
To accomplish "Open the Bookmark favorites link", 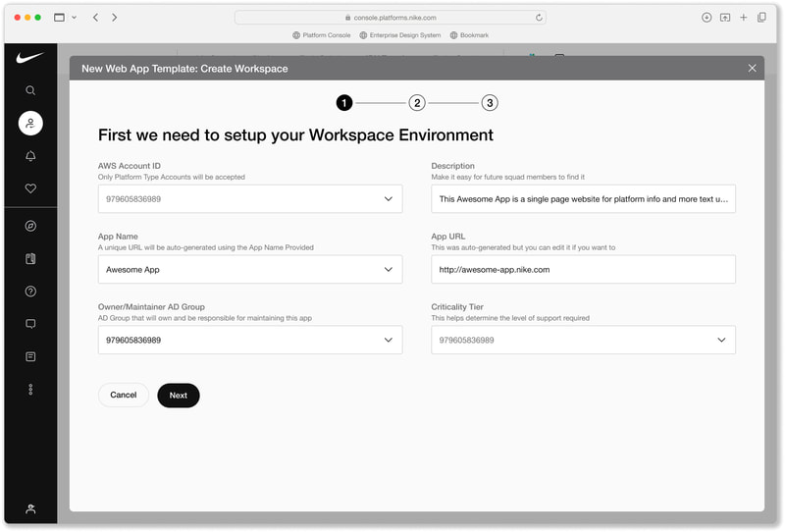I will [x=469, y=35].
